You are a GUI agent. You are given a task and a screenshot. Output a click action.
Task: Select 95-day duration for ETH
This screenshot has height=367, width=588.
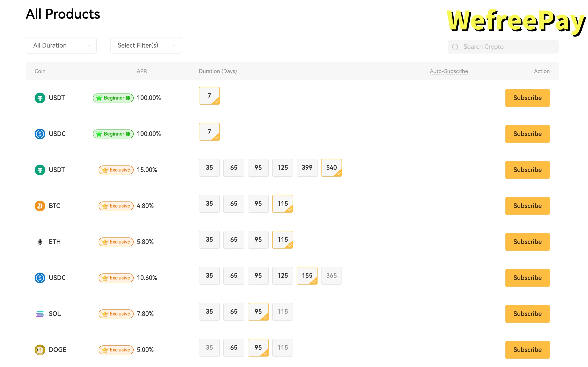point(258,239)
